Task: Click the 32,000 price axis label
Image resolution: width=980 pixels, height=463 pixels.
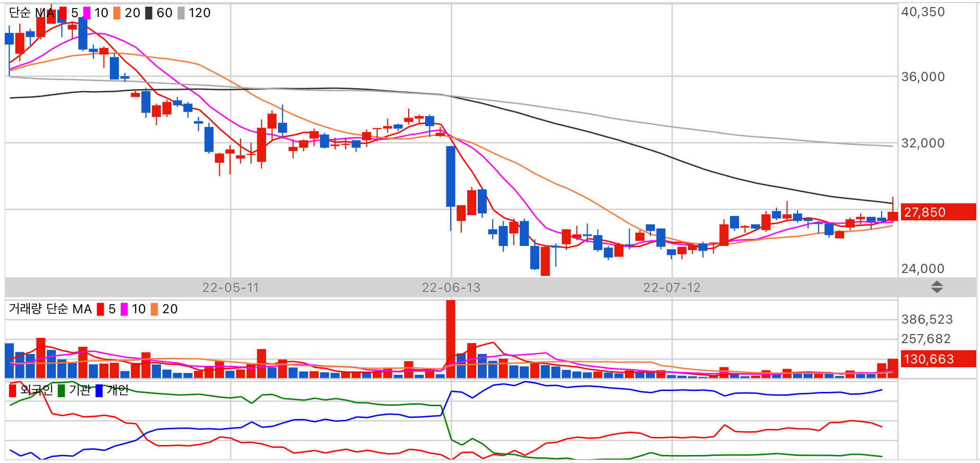Action: 923,143
